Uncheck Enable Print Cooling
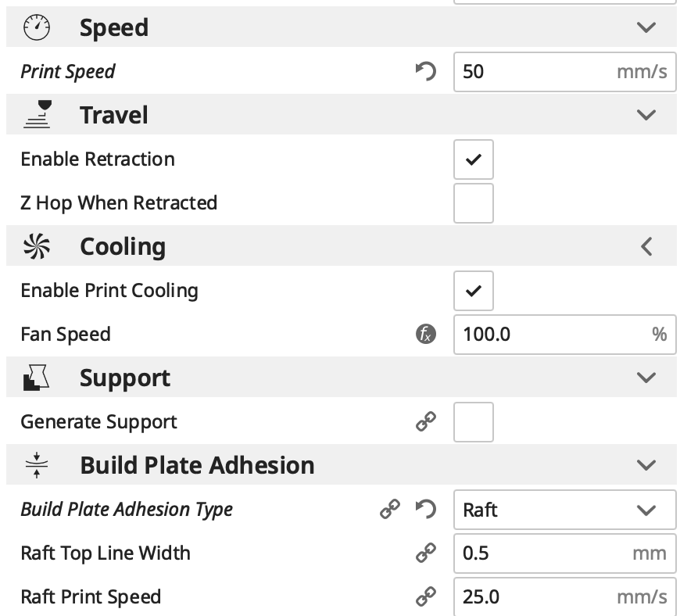680x616 pixels. (x=473, y=291)
